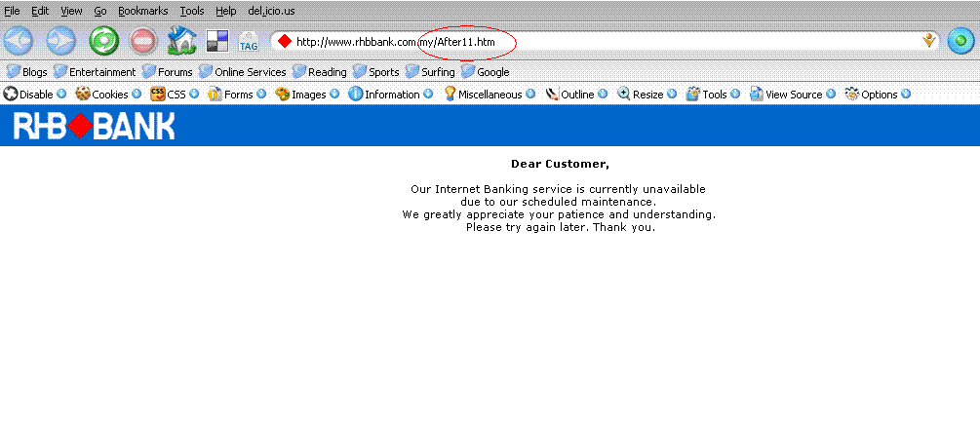Viewport: 980px width, 421px height.
Task: Click the TAG this page icon
Action: [248, 43]
